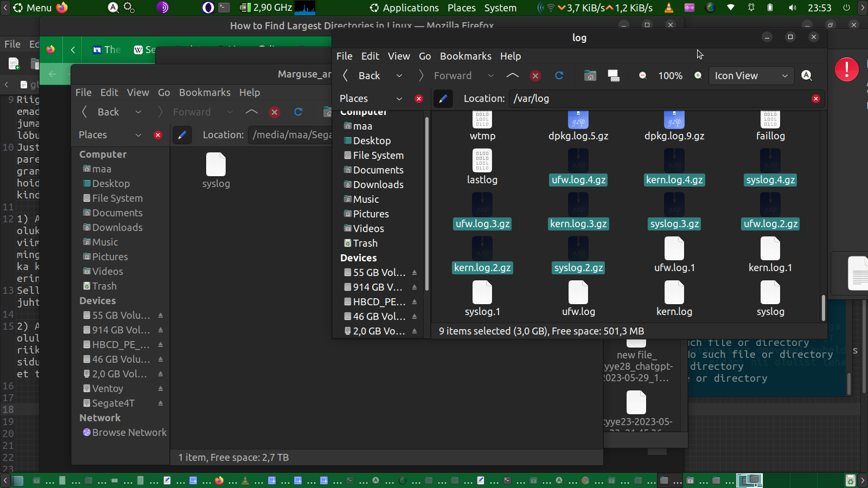This screenshot has height=488, width=868.
Task: Reload the /var/log folder view
Action: click(559, 76)
